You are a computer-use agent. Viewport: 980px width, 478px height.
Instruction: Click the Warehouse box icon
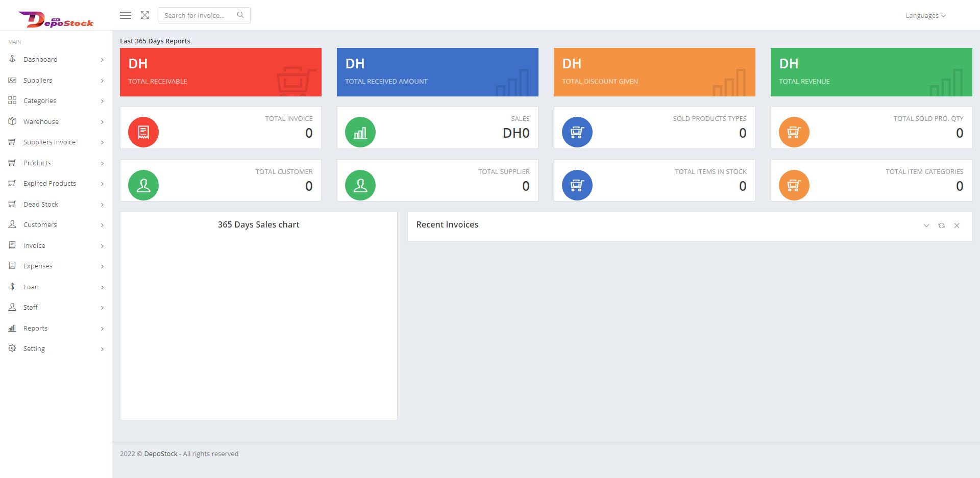tap(12, 121)
